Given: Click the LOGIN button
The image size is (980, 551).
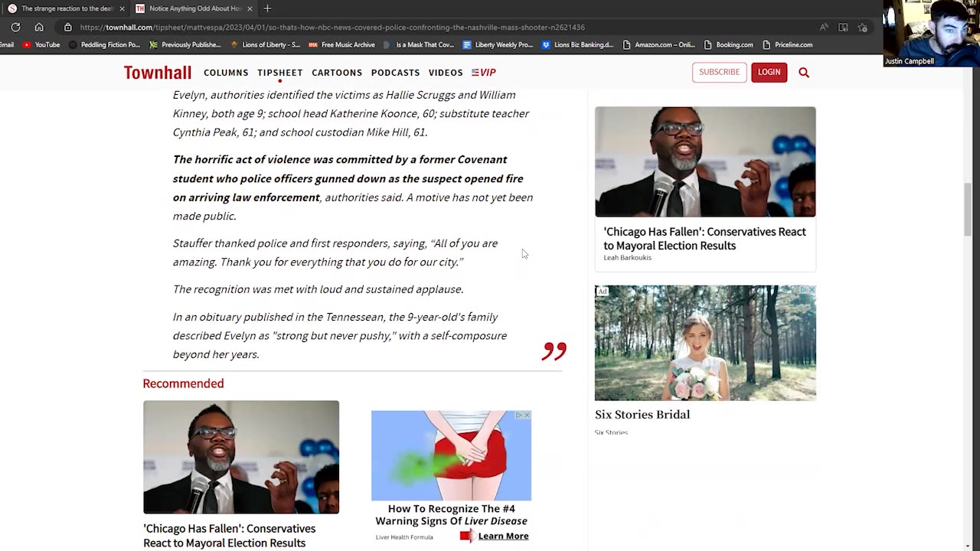Looking at the screenshot, I should pyautogui.click(x=769, y=72).
